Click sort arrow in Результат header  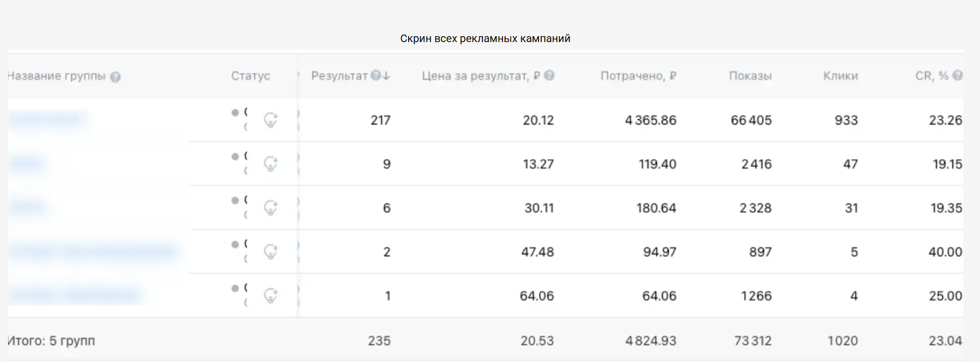point(386,76)
